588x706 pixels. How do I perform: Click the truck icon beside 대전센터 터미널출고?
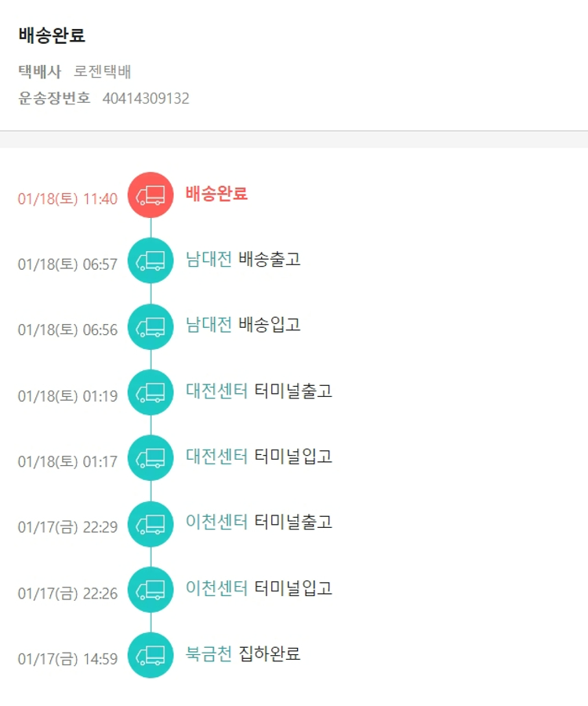click(x=151, y=391)
